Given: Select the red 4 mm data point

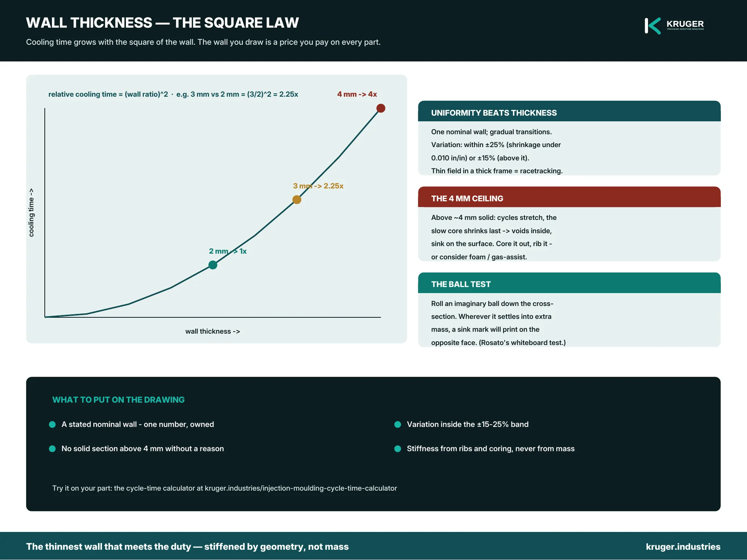Looking at the screenshot, I should [x=381, y=108].
